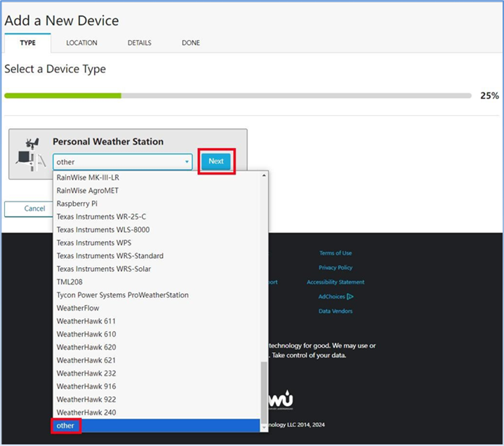
Task: Select Texas Instruments WLS-8000 option
Action: tap(157, 230)
